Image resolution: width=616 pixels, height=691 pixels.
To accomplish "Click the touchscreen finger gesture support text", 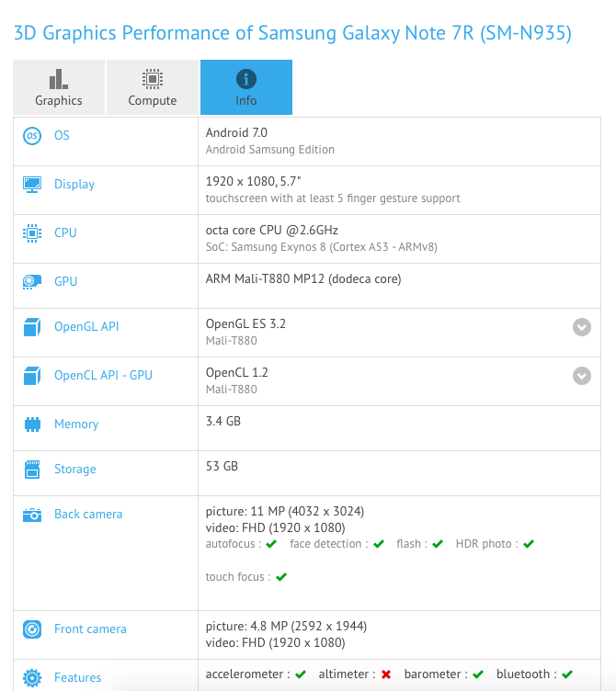I will [x=333, y=198].
